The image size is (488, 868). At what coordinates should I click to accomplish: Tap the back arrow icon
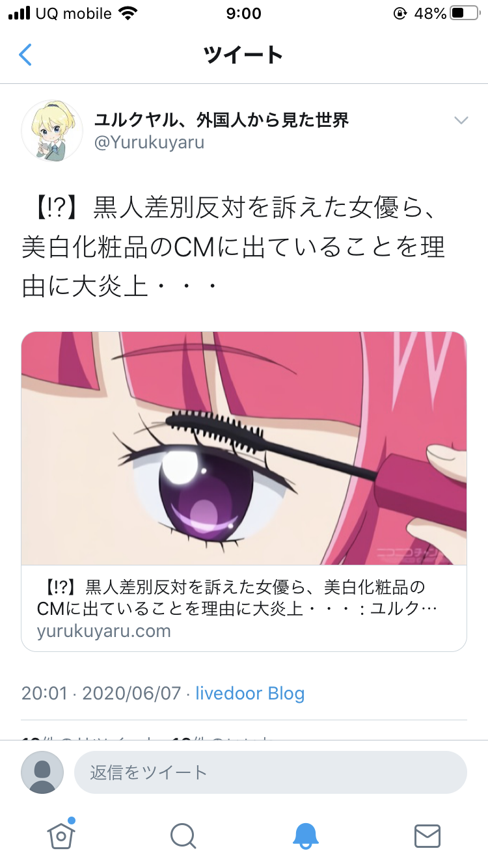(x=25, y=55)
